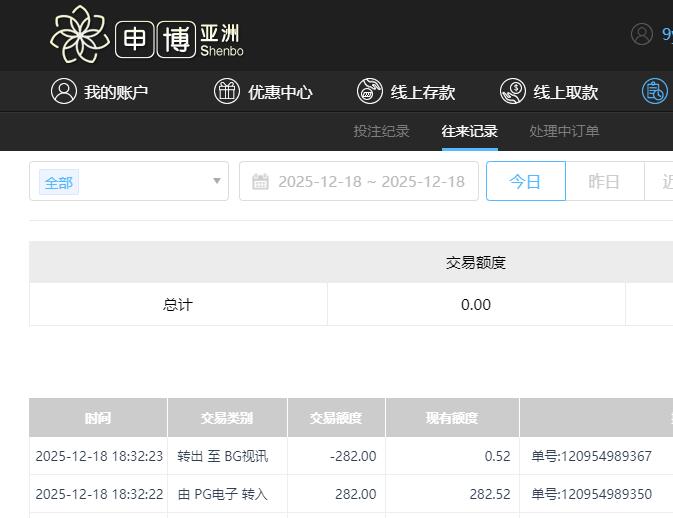Open date range 2025-12-18 picker field
This screenshot has width=673, height=518.
pos(359,181)
